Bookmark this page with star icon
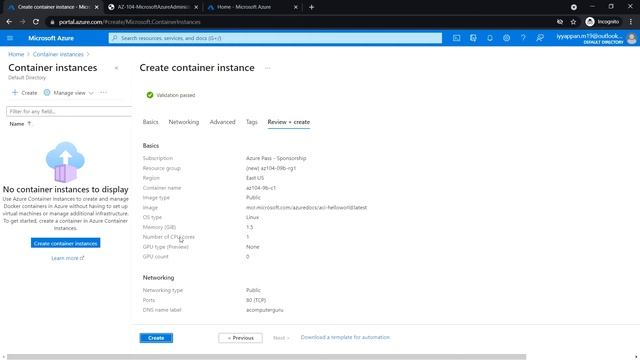The image size is (640, 360). click(x=573, y=22)
